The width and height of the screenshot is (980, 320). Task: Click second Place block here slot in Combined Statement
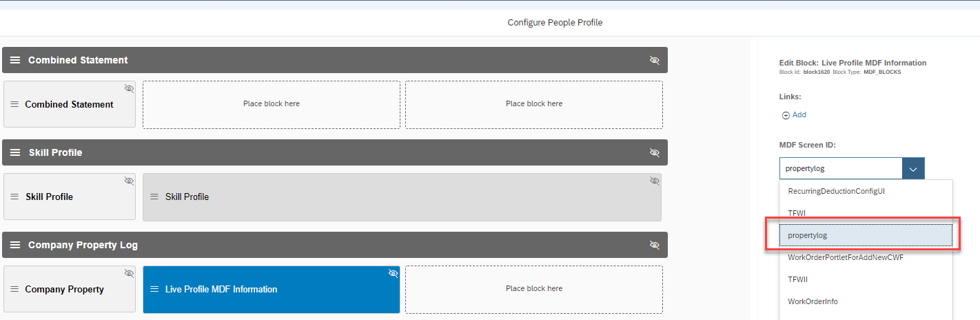534,104
